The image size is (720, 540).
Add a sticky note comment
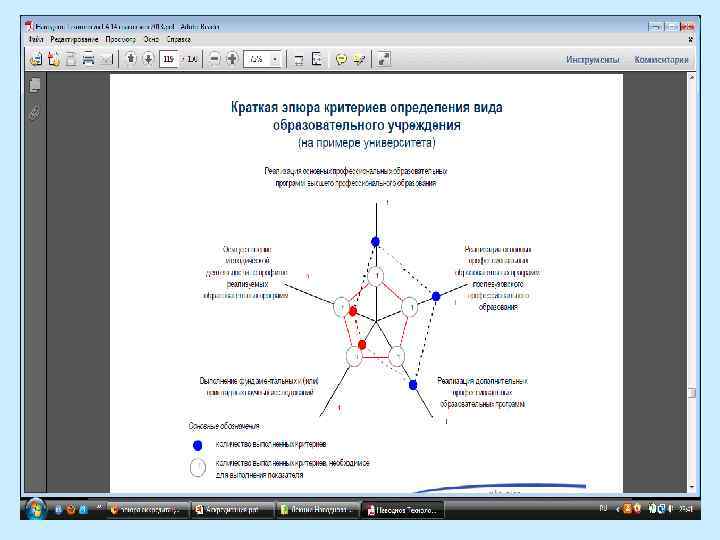coord(341,59)
